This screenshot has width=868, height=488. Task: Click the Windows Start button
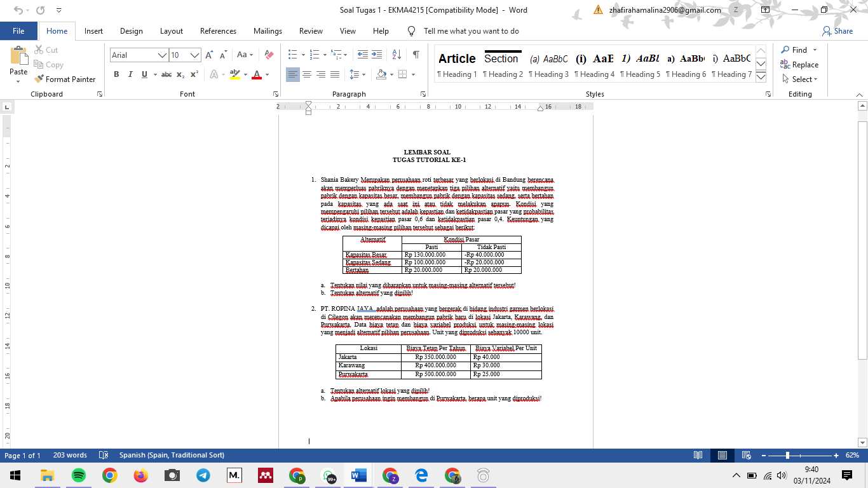pyautogui.click(x=15, y=475)
